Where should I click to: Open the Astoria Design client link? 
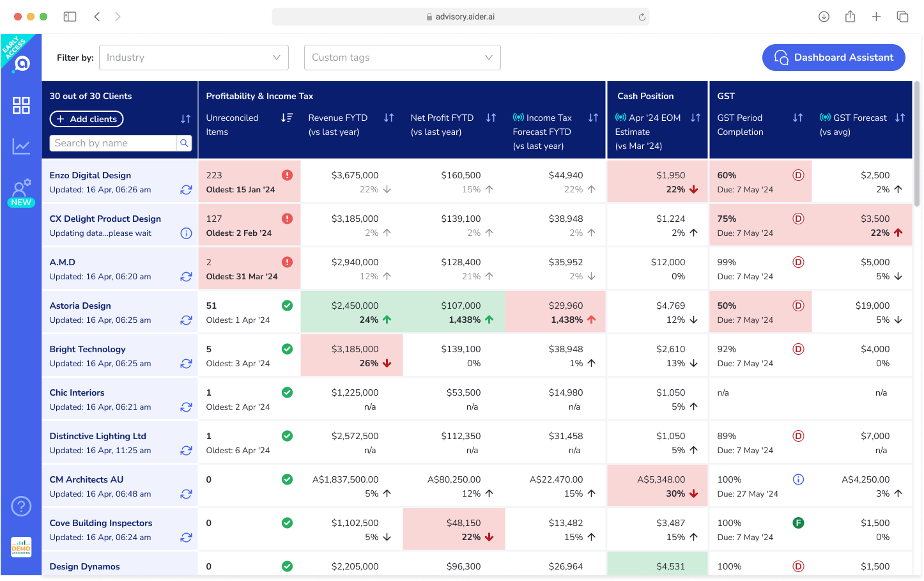click(x=81, y=306)
